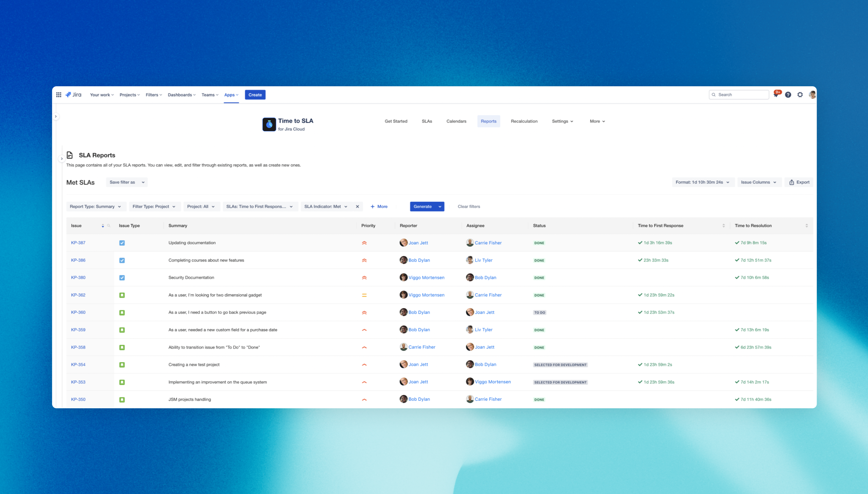Open the notifications bell icon
Image resolution: width=868 pixels, height=494 pixels.
pyautogui.click(x=776, y=95)
